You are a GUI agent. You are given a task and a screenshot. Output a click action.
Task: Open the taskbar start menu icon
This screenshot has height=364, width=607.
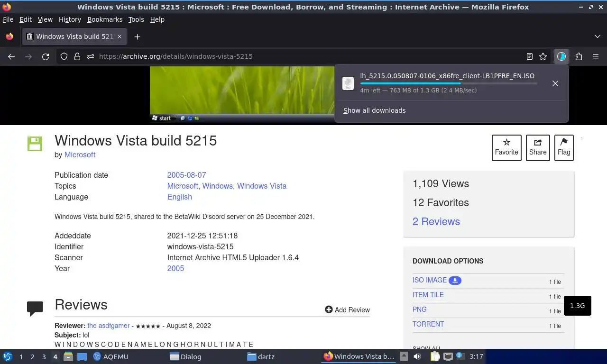8,356
